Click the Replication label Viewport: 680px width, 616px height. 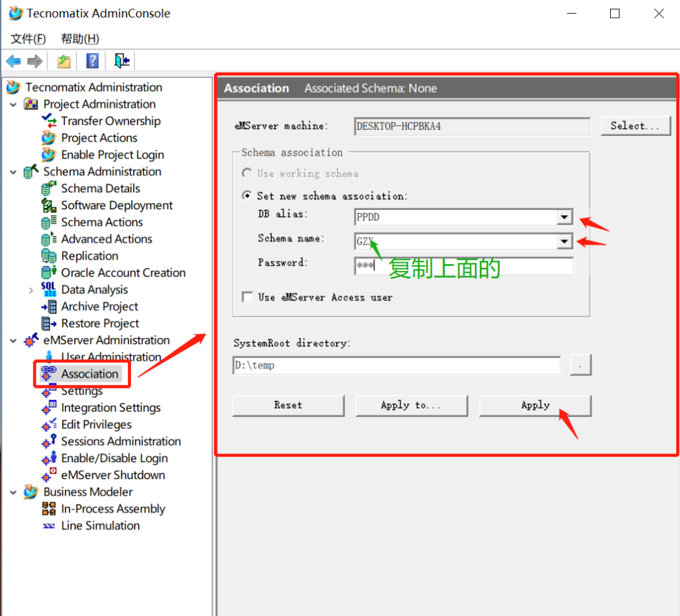click(x=90, y=256)
